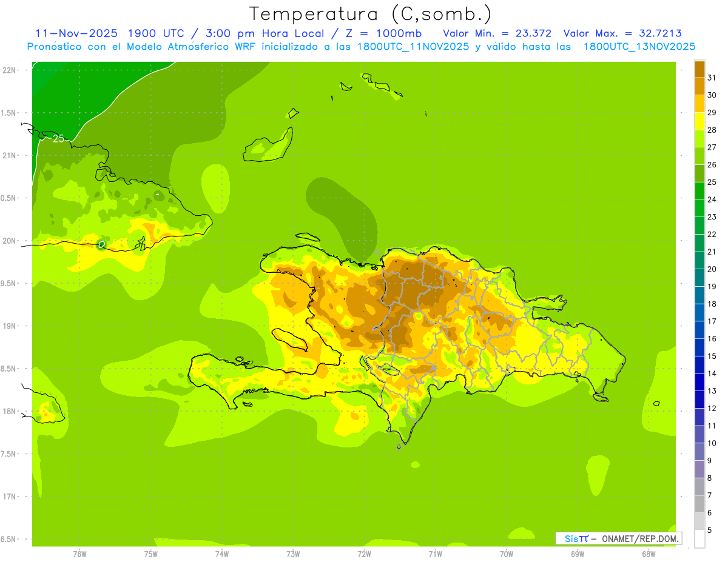Click the "18N" latitude label

tap(9, 411)
